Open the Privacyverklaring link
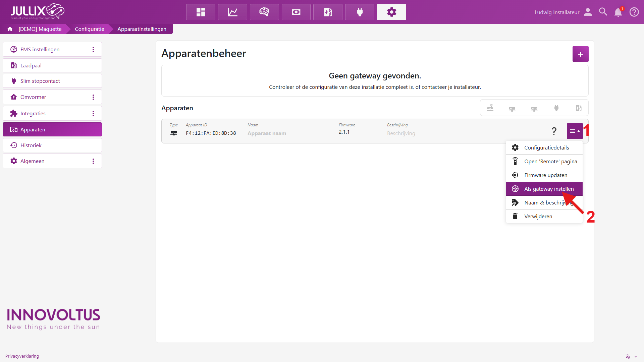This screenshot has height=362, width=644. 22,356
